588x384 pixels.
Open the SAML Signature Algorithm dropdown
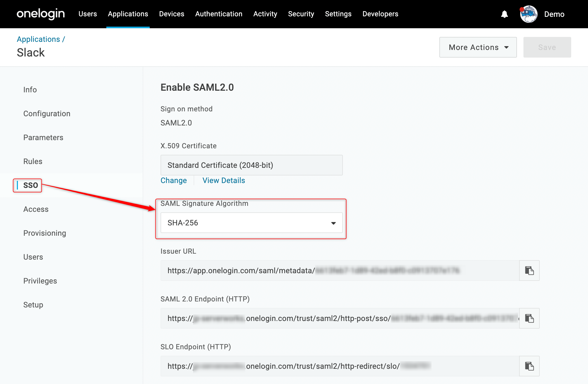pos(251,223)
